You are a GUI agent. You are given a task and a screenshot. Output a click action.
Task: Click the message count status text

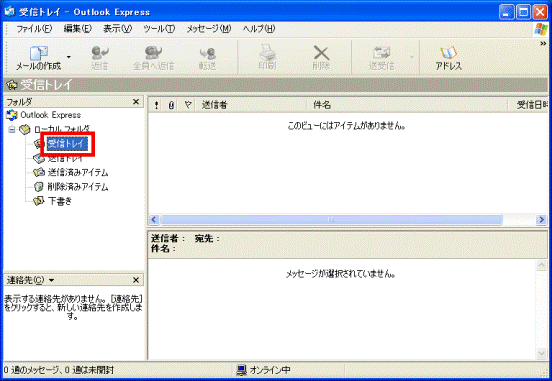pyautogui.click(x=59, y=370)
